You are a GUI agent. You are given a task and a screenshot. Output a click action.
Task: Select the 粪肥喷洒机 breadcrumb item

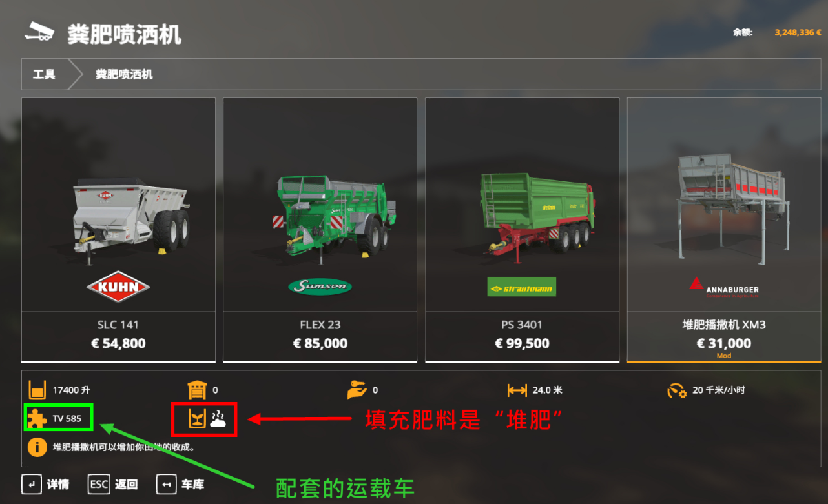click(124, 74)
